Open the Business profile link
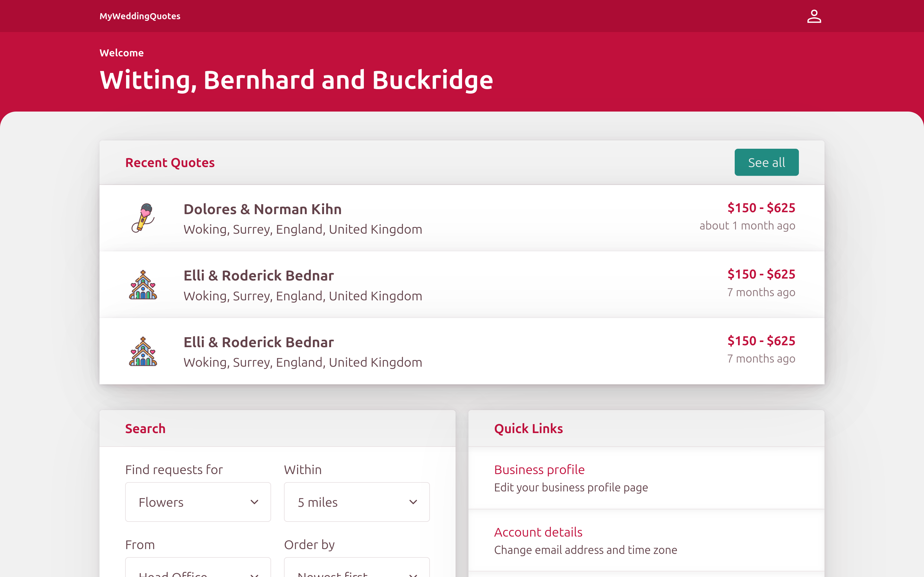The image size is (924, 577). [539, 469]
